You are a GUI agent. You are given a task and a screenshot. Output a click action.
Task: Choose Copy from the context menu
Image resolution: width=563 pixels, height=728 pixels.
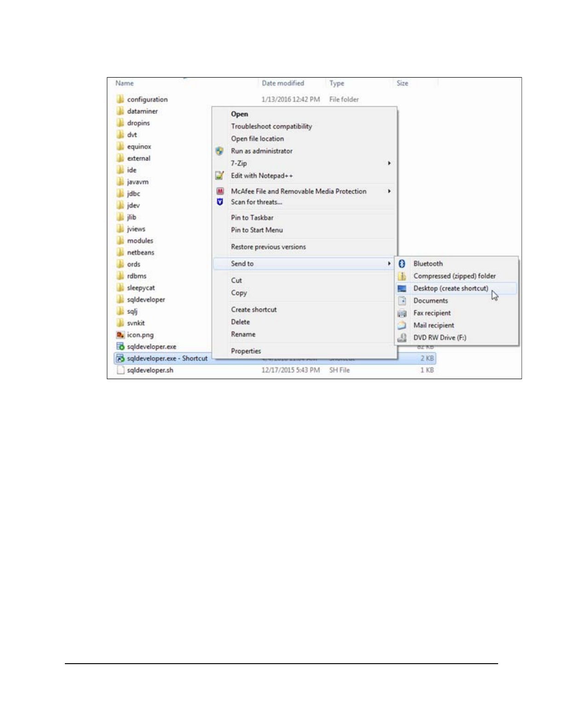tap(239, 293)
